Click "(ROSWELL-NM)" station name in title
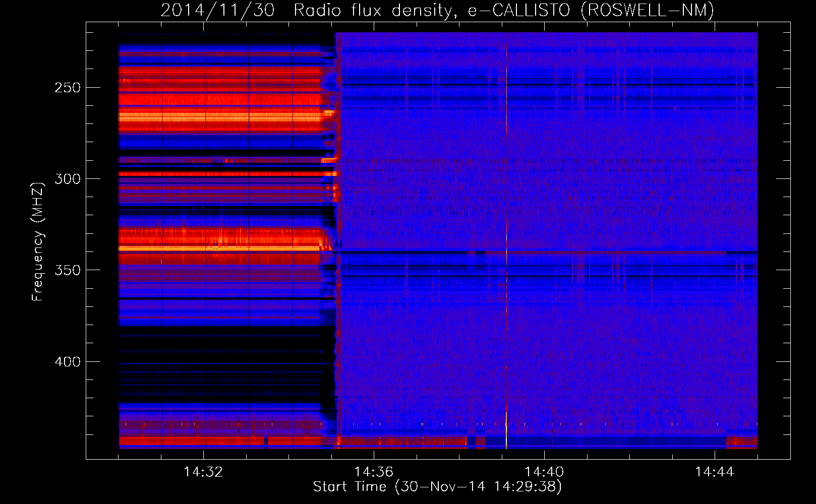The width and height of the screenshot is (816, 504). tap(647, 10)
